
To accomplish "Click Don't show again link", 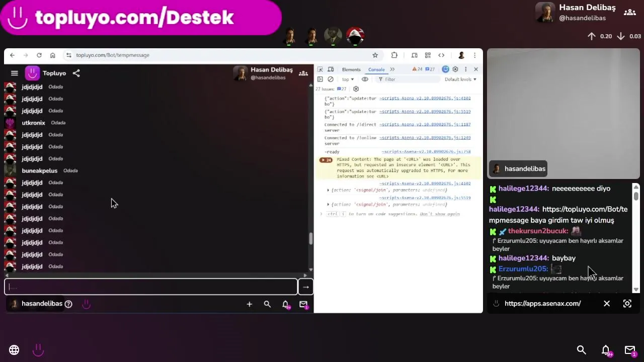I will point(440,214).
